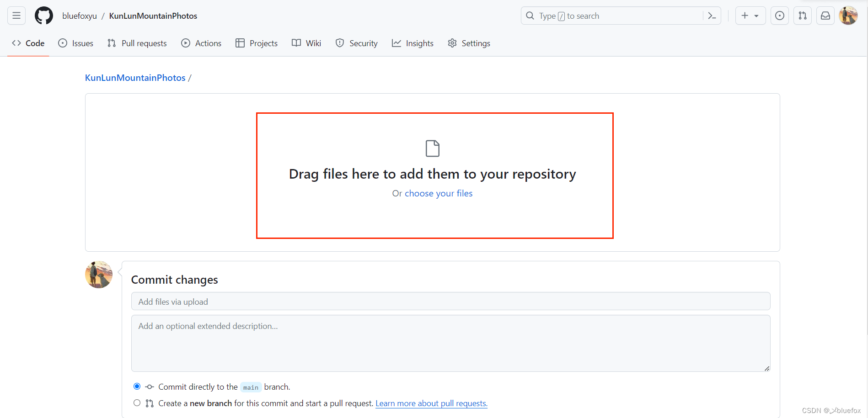Click the choose your files link
Image resolution: width=868 pixels, height=418 pixels.
(439, 193)
